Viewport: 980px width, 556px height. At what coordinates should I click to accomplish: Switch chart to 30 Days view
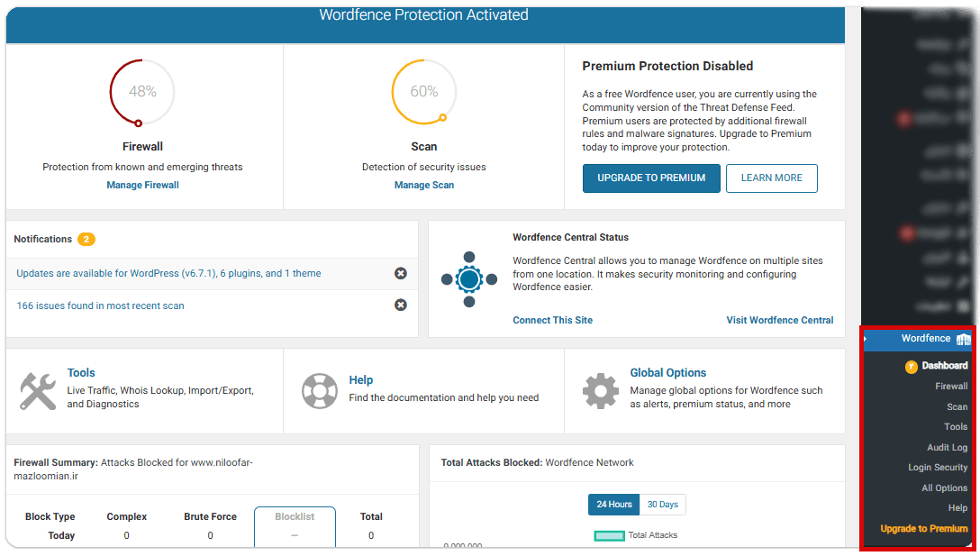point(663,505)
